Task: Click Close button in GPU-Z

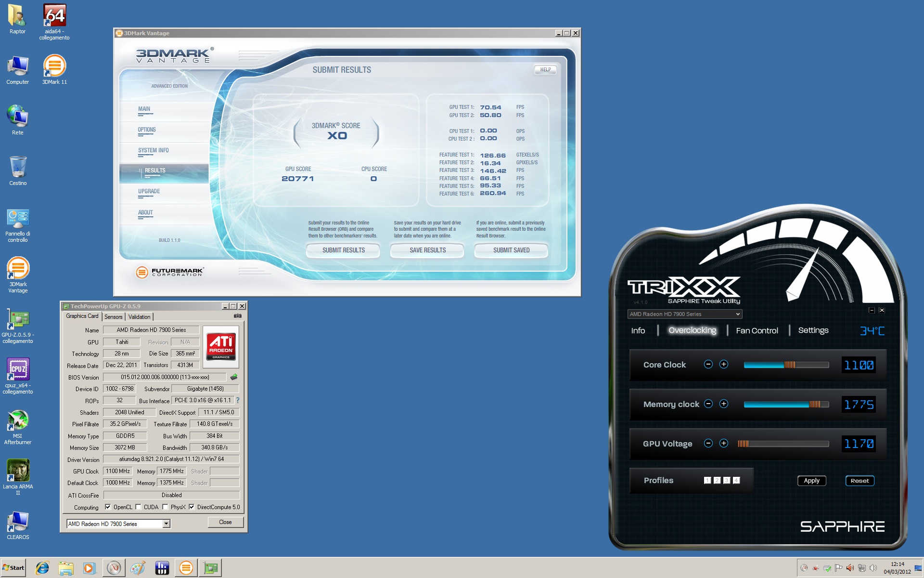Action: coord(225,522)
